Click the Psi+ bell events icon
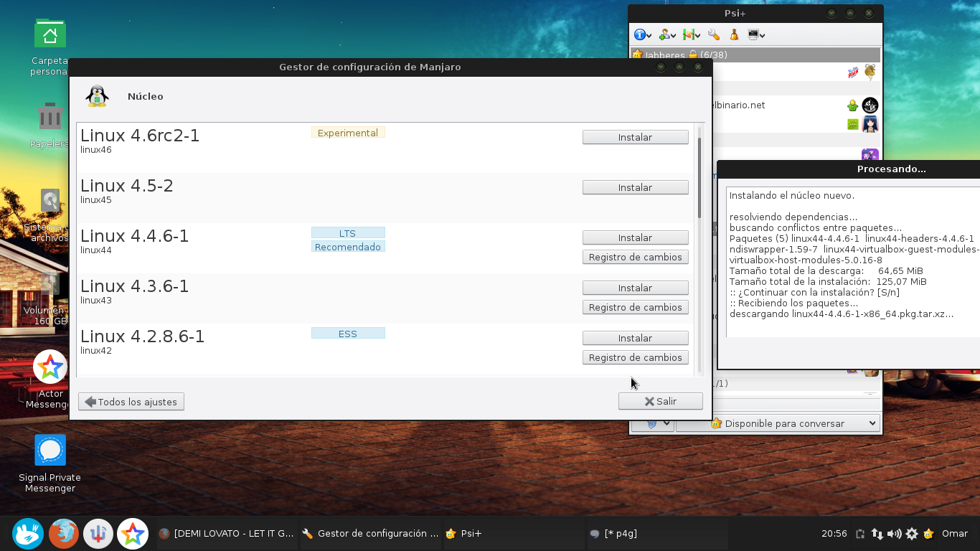 734,34
